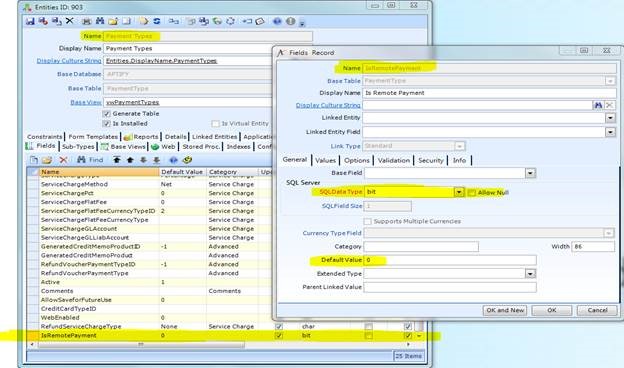Click the Print icon in Entities toolbar
This screenshot has height=368, width=624.
point(86,21)
